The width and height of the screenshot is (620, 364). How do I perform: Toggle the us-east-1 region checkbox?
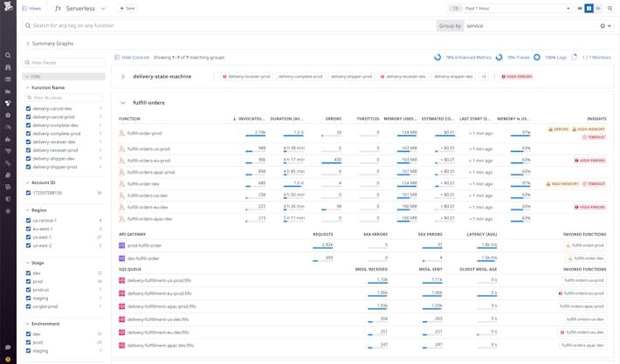coord(29,237)
